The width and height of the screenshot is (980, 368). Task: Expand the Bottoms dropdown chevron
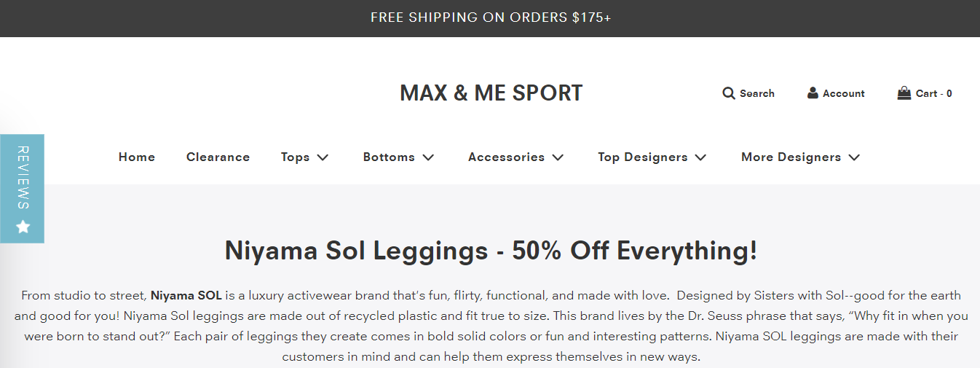[428, 157]
